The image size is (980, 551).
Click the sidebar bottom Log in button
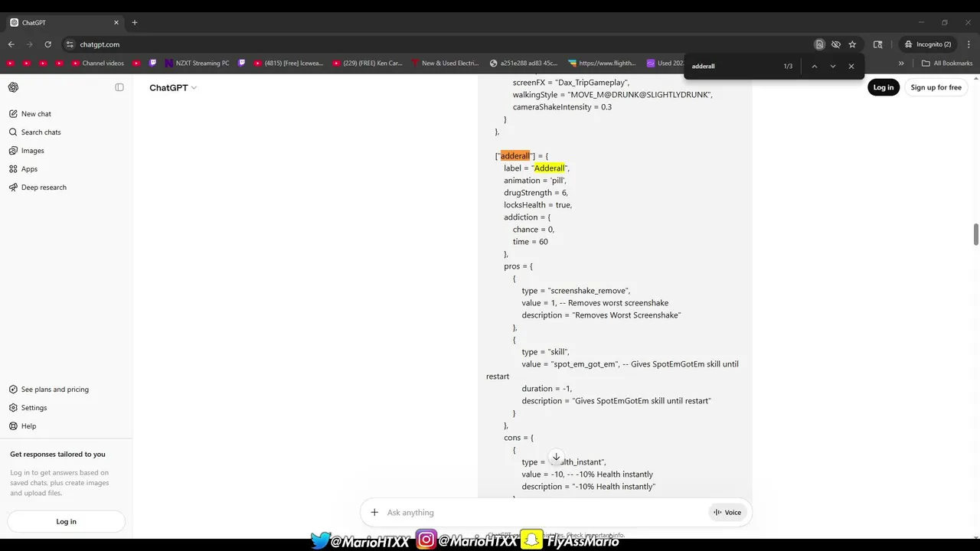coord(66,521)
